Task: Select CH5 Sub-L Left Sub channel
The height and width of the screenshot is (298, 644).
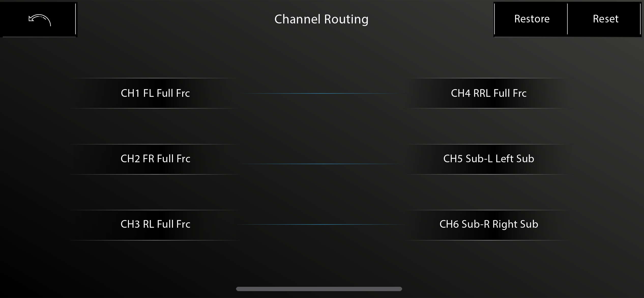Action: point(489,159)
